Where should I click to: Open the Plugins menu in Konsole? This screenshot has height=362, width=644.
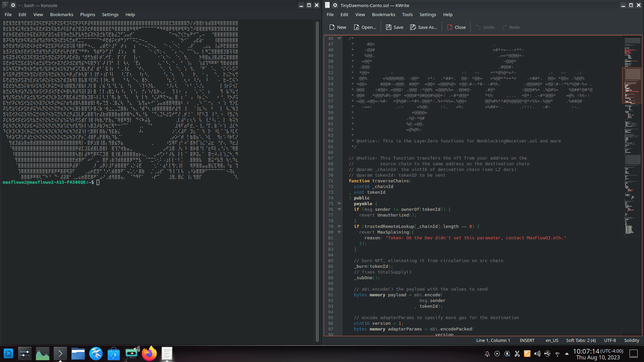pos(88,14)
